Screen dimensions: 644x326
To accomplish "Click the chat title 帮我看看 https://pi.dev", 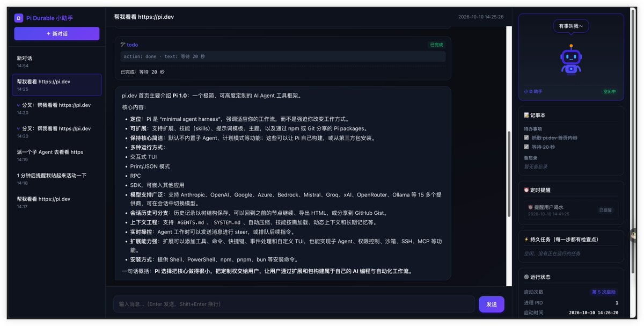I will click(x=144, y=17).
